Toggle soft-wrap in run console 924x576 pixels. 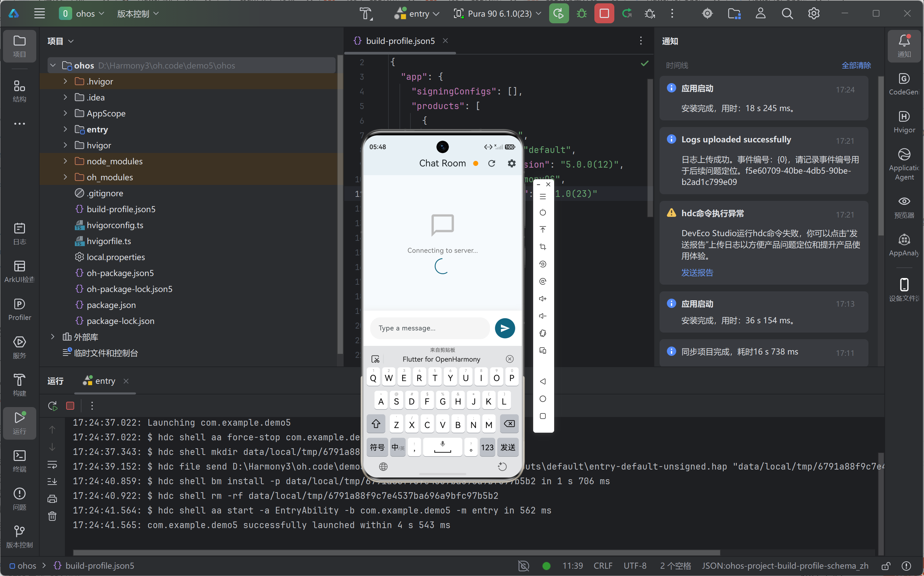click(52, 464)
